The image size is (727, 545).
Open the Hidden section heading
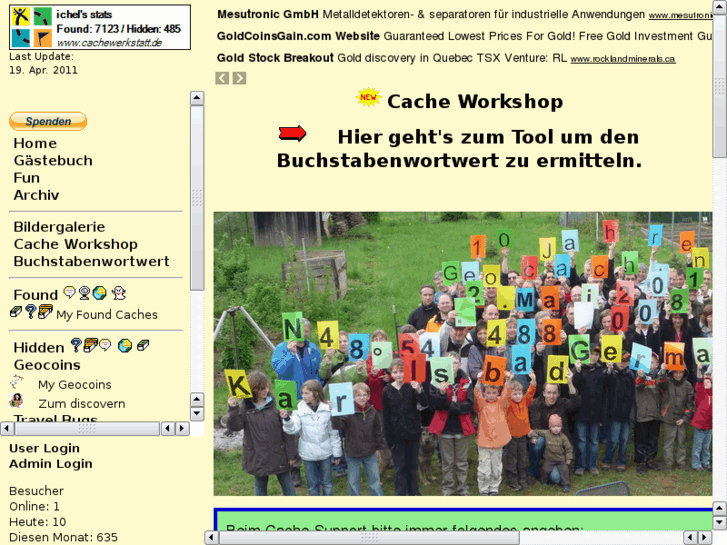[x=39, y=347]
